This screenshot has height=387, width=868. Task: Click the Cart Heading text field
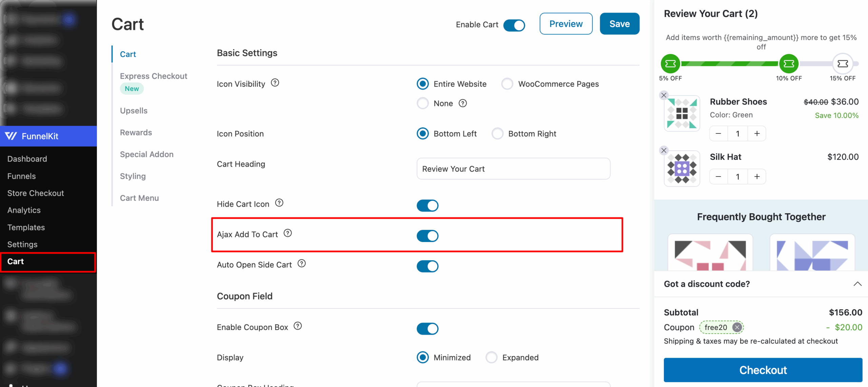513,169
